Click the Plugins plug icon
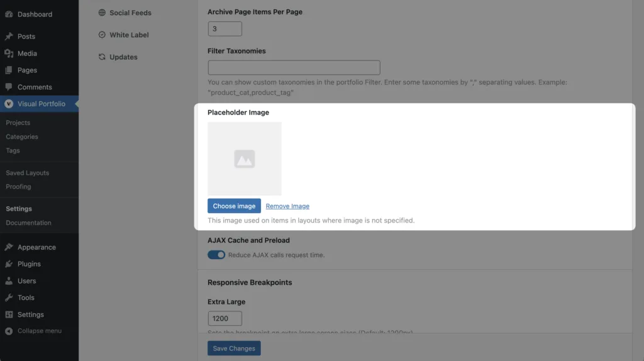This screenshot has height=361, width=644. coord(9,264)
